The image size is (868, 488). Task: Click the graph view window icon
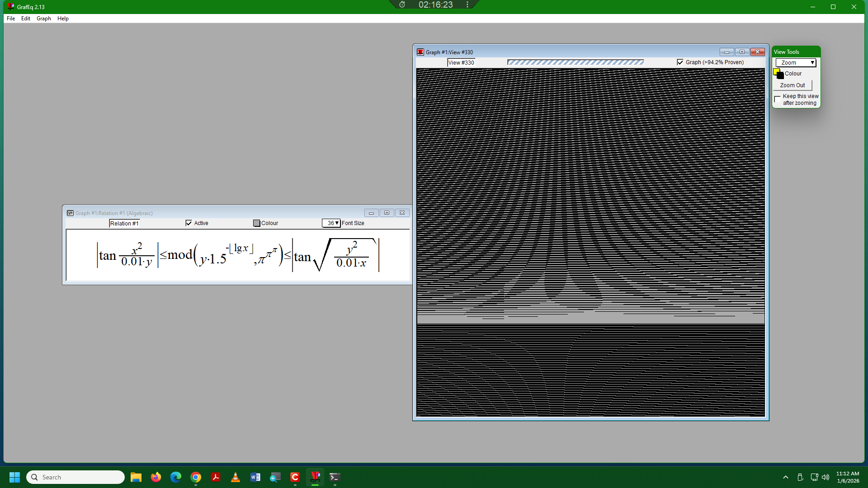tap(420, 52)
